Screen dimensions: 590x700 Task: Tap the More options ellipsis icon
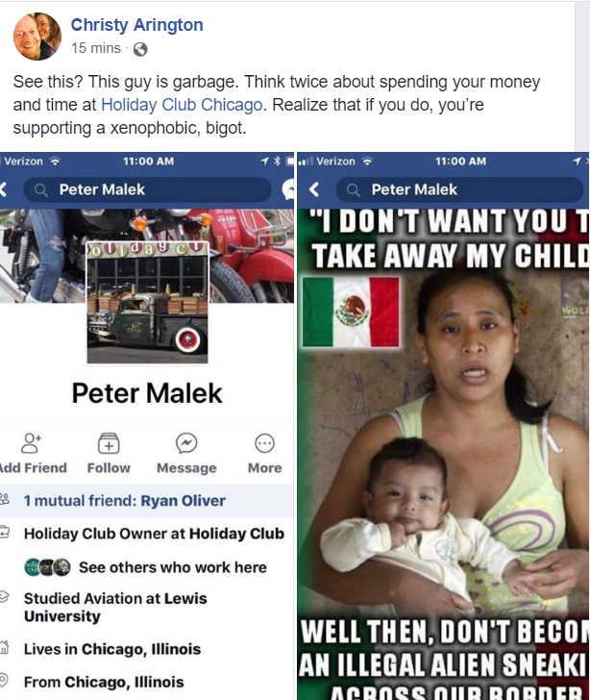coord(264,443)
